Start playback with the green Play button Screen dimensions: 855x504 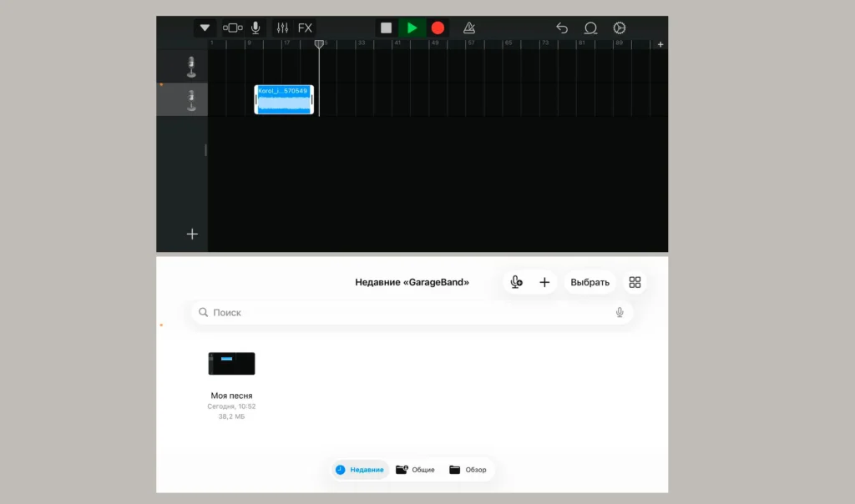click(x=412, y=28)
